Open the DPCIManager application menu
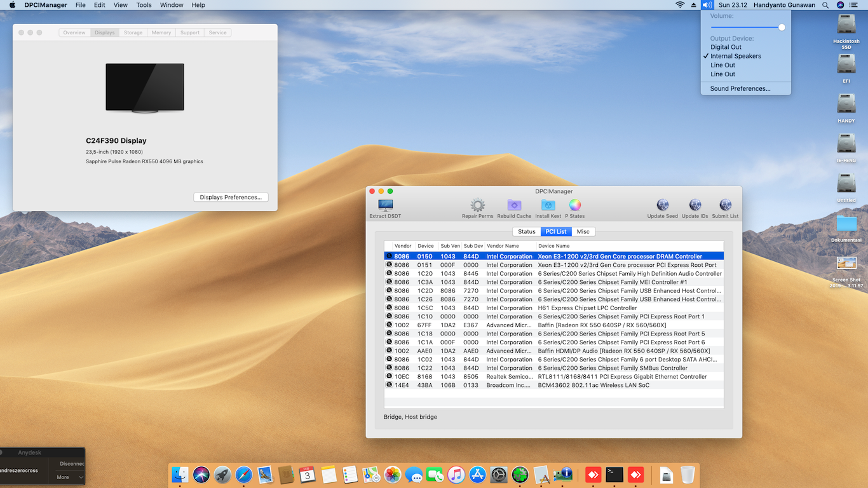868x488 pixels. [46, 5]
